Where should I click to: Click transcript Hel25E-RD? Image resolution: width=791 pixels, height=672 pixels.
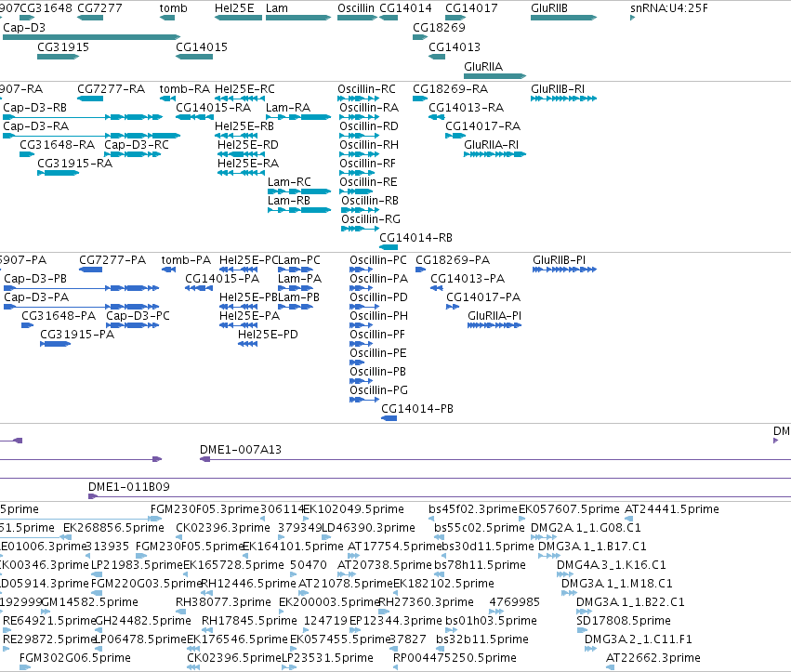[247, 145]
